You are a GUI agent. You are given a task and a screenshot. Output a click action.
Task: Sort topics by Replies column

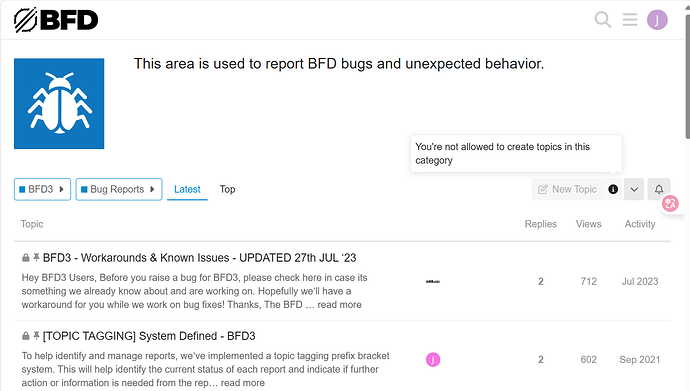(540, 224)
